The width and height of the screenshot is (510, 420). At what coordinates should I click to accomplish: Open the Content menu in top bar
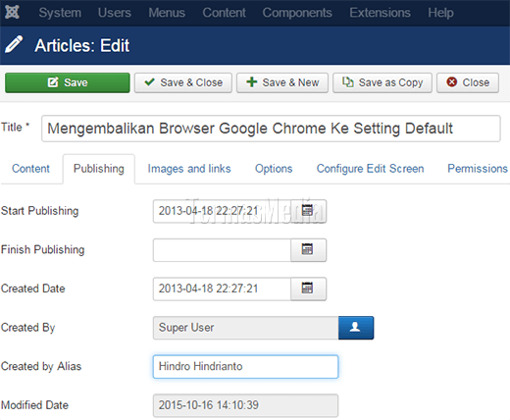coord(224,13)
